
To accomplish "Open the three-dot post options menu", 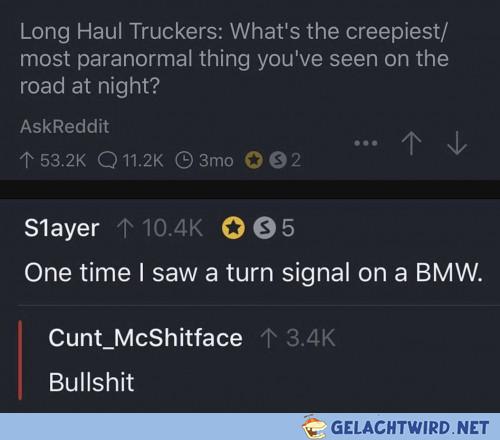I will [365, 143].
